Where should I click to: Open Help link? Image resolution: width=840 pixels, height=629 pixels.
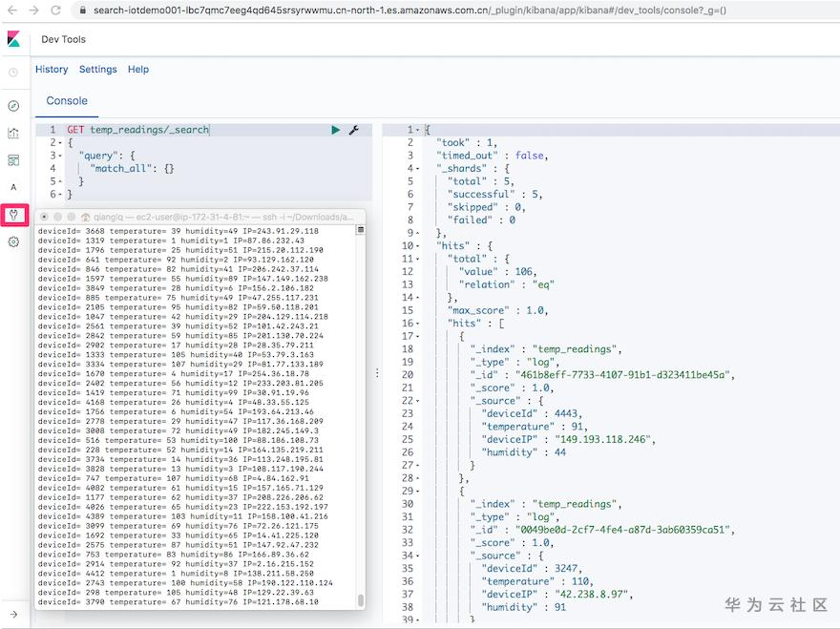[x=138, y=69]
